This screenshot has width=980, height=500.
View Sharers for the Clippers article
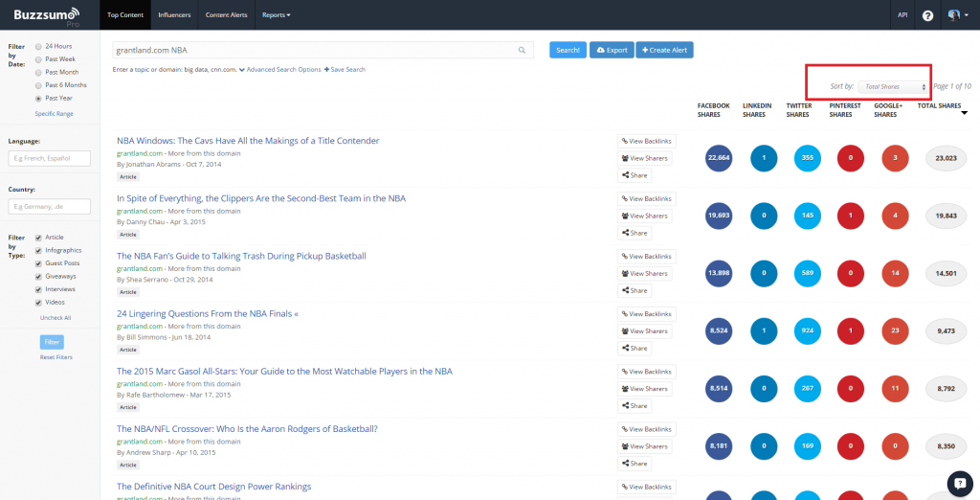pos(645,216)
